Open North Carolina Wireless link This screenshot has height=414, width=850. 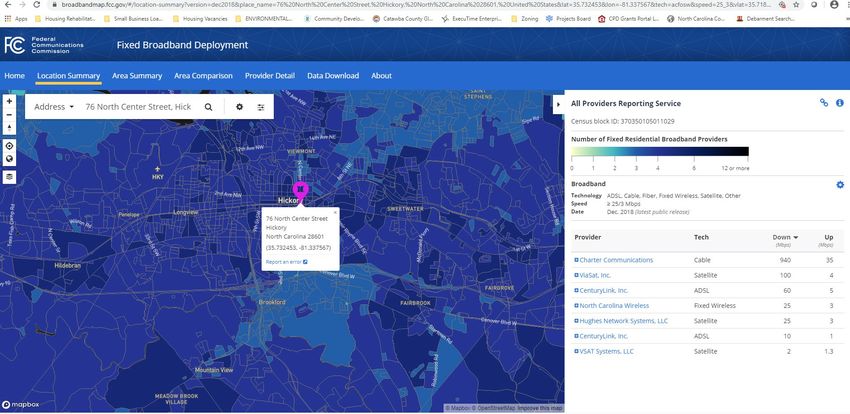click(x=614, y=306)
